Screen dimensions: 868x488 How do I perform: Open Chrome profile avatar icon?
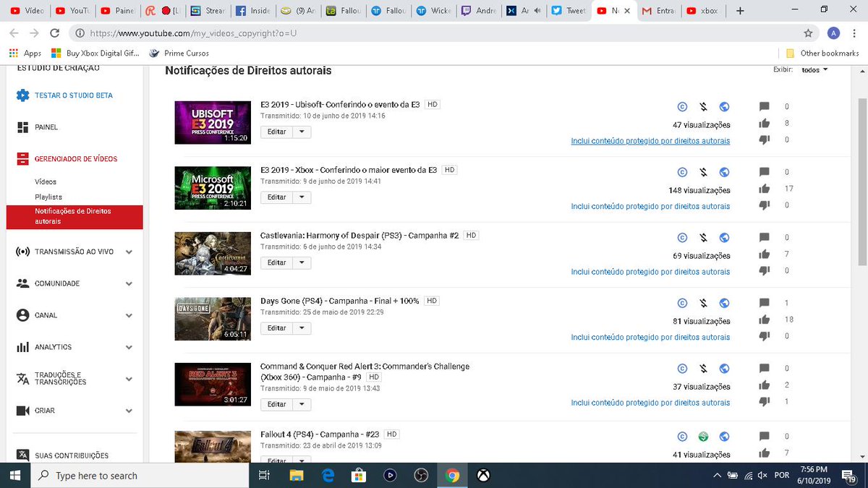(x=834, y=33)
